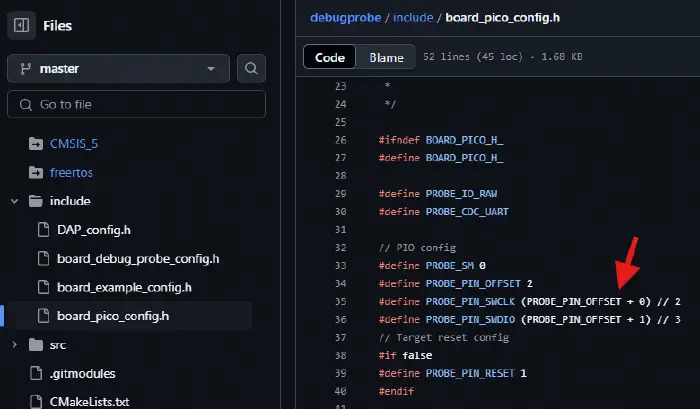Screen dimensions: 700x409
Task: Go to debugprobe breadcrumb link
Action: (346, 16)
